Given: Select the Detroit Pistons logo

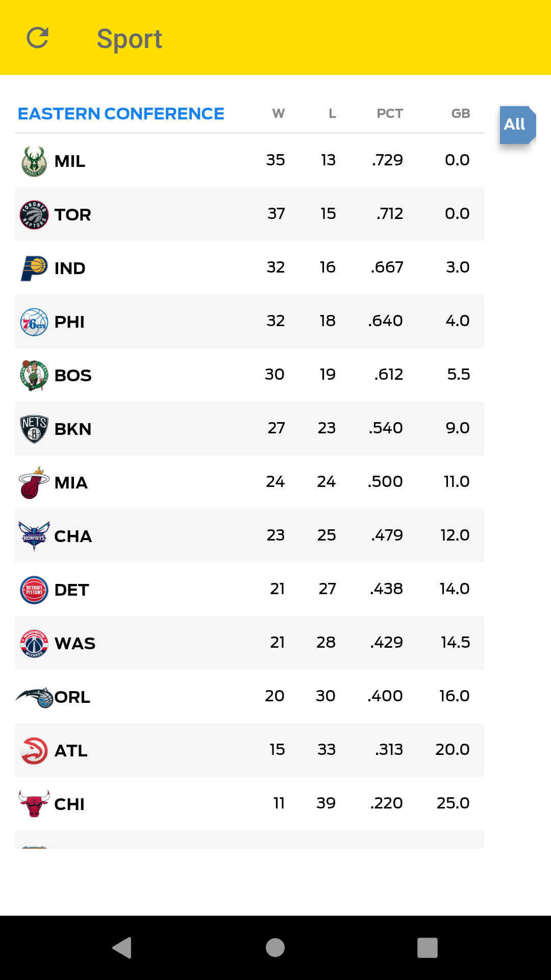Looking at the screenshot, I should click(x=34, y=590).
